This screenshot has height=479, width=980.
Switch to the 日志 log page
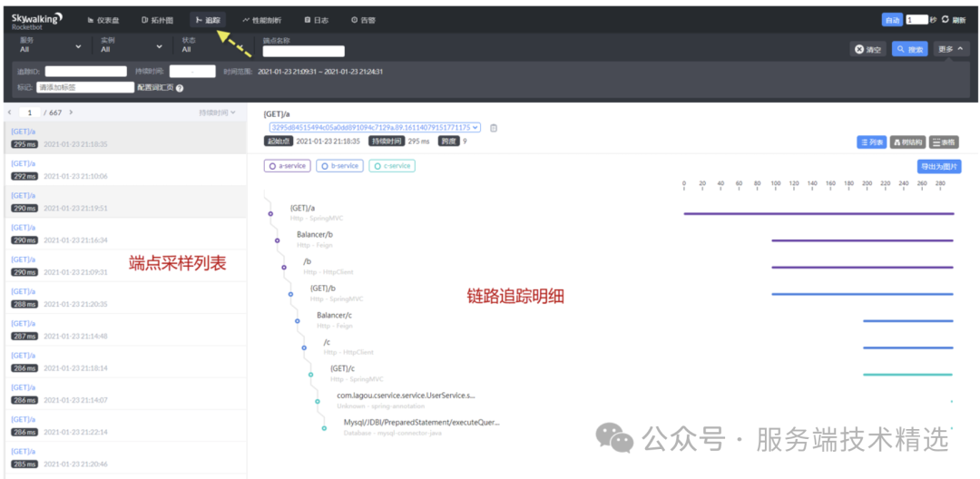point(317,20)
